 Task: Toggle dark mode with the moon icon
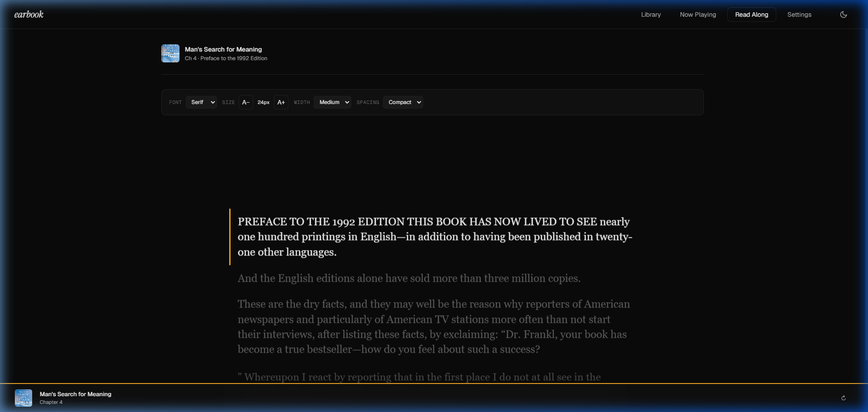coord(843,14)
